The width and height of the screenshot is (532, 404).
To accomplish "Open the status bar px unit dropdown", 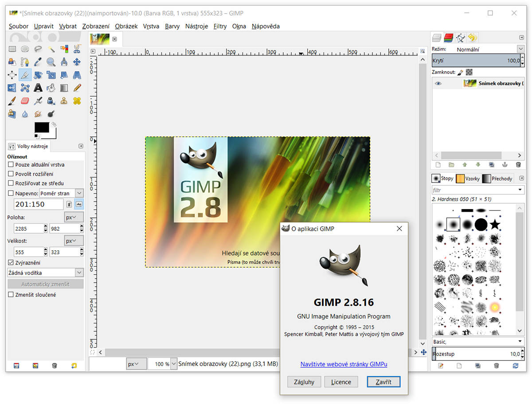I will click(136, 364).
